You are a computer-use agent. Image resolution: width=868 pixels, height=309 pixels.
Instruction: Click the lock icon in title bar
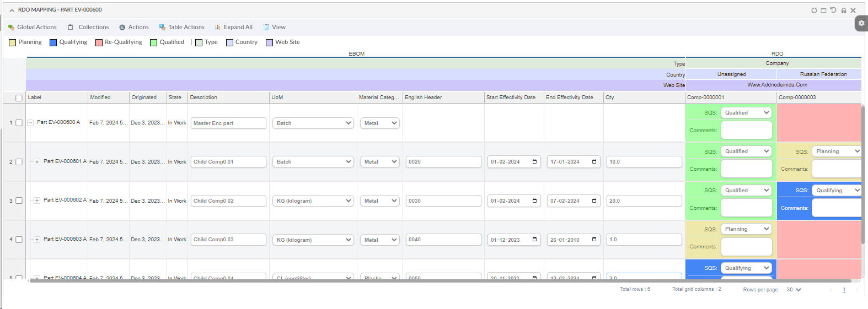[843, 10]
